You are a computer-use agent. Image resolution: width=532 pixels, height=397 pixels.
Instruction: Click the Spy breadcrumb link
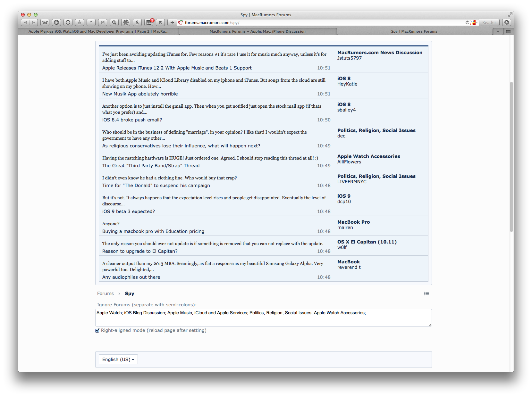click(130, 294)
